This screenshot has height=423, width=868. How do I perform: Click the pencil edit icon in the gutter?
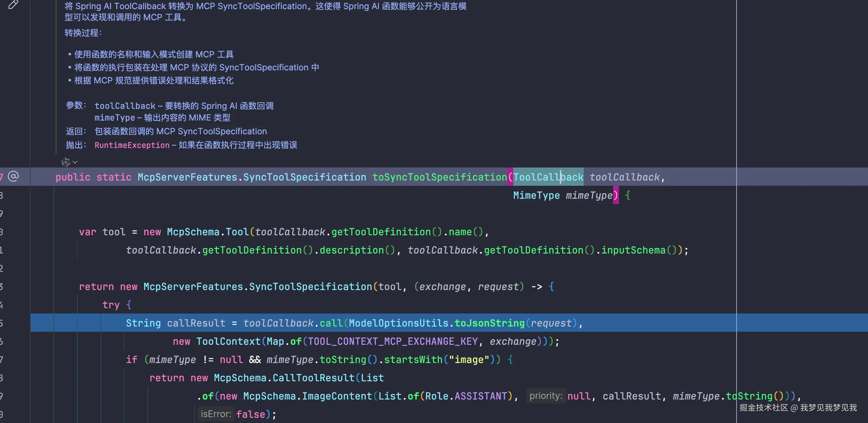[x=13, y=4]
